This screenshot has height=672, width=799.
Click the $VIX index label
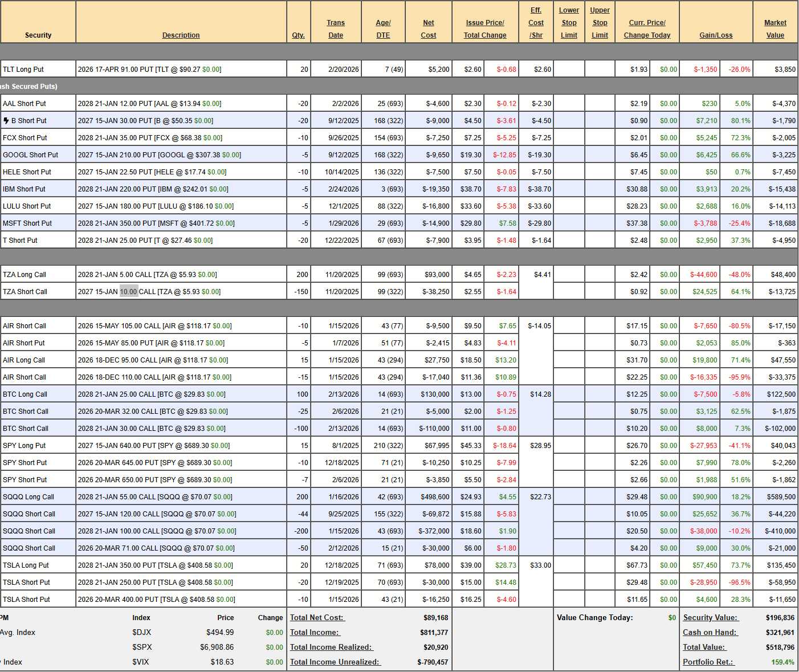coord(141,662)
